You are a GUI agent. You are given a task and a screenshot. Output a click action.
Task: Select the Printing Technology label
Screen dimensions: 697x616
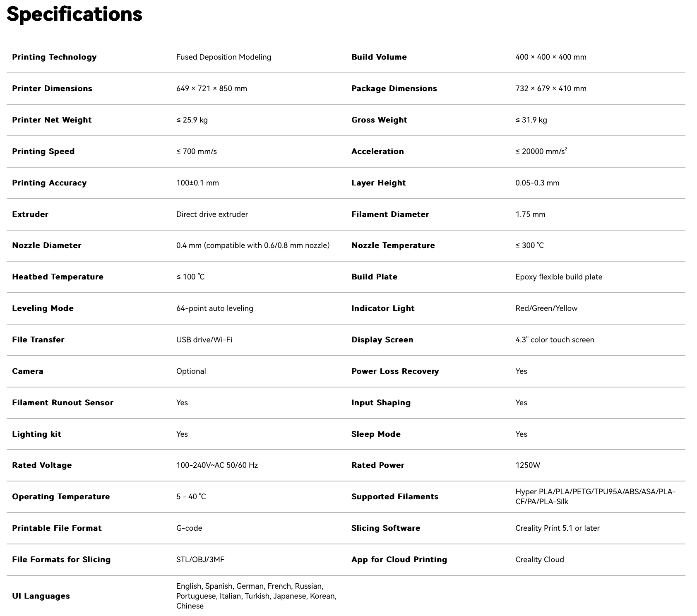coord(54,57)
